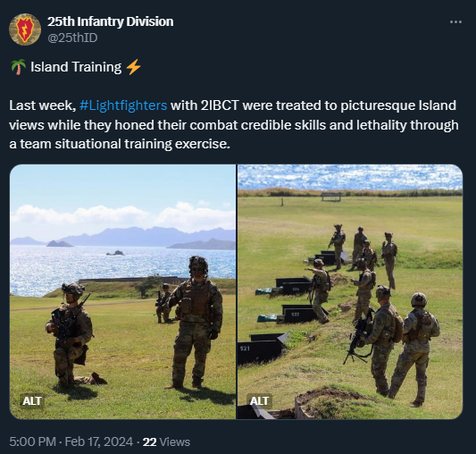476x454 pixels.
Task: Click the lightning bolt emoji
Action: coord(134,67)
